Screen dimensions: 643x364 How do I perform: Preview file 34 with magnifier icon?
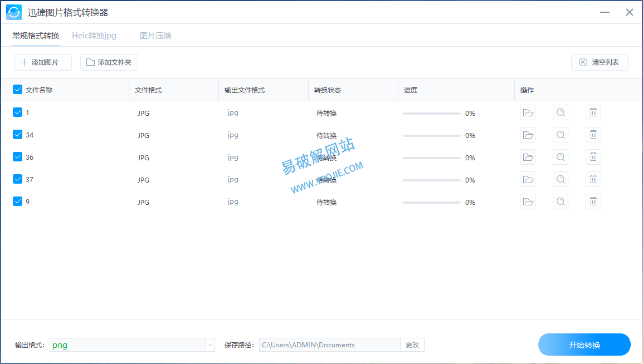pos(561,135)
